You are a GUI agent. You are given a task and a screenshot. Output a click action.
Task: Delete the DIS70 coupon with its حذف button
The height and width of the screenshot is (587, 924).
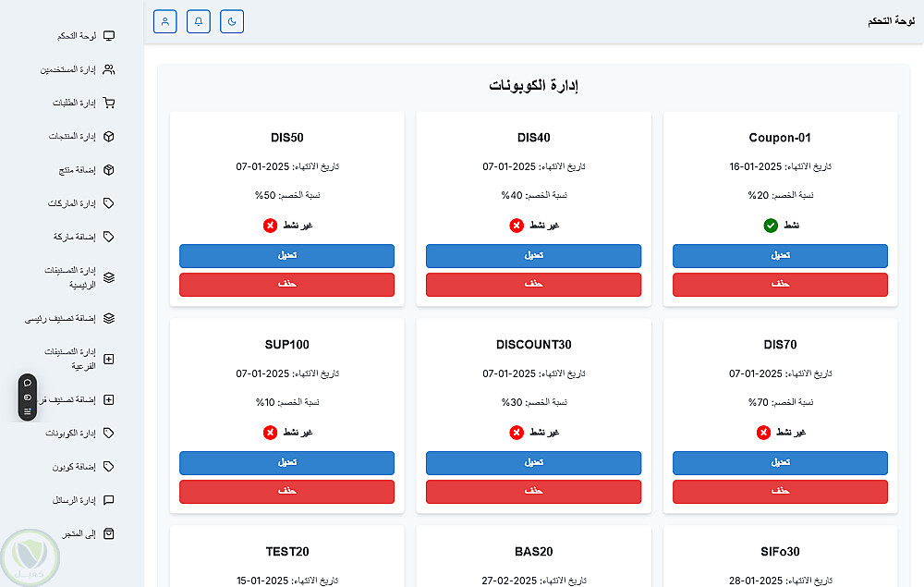point(780,492)
